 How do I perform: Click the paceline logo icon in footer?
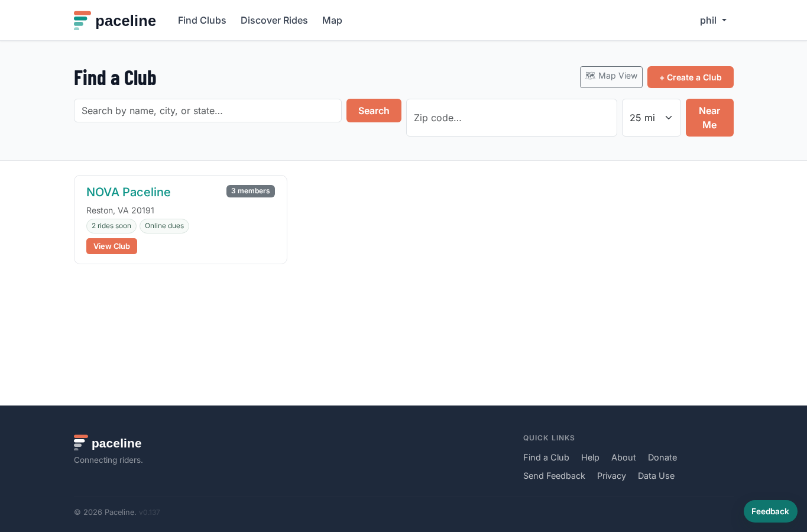point(81,443)
